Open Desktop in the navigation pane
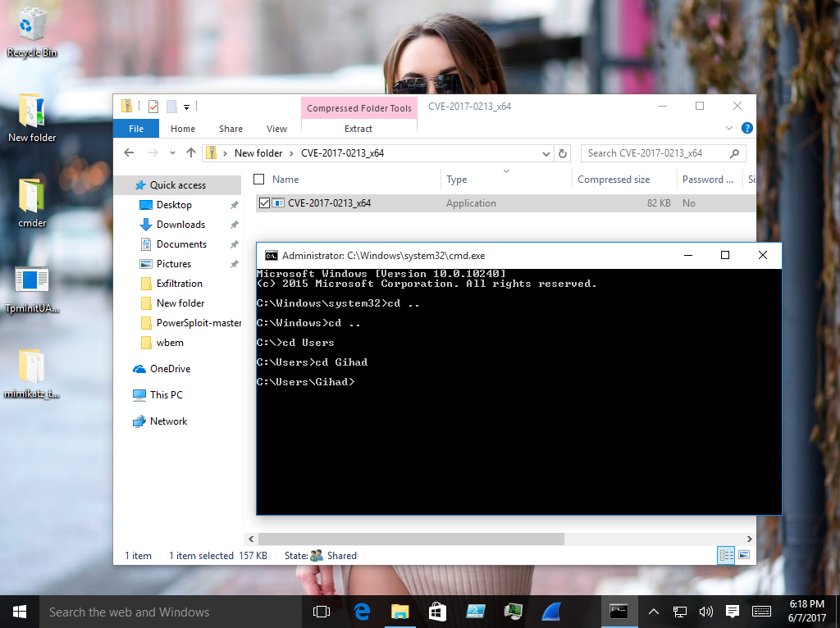This screenshot has width=840, height=628. (174, 205)
